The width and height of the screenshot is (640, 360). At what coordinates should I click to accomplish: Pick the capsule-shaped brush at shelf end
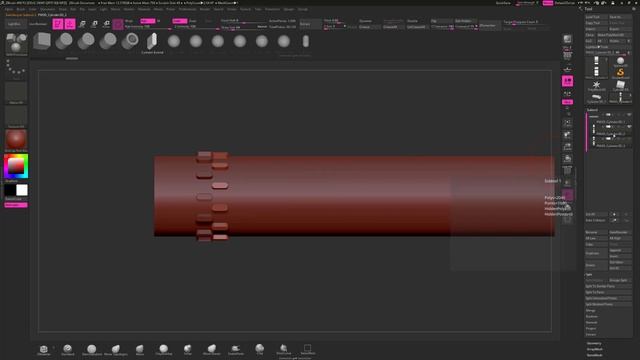click(x=306, y=41)
